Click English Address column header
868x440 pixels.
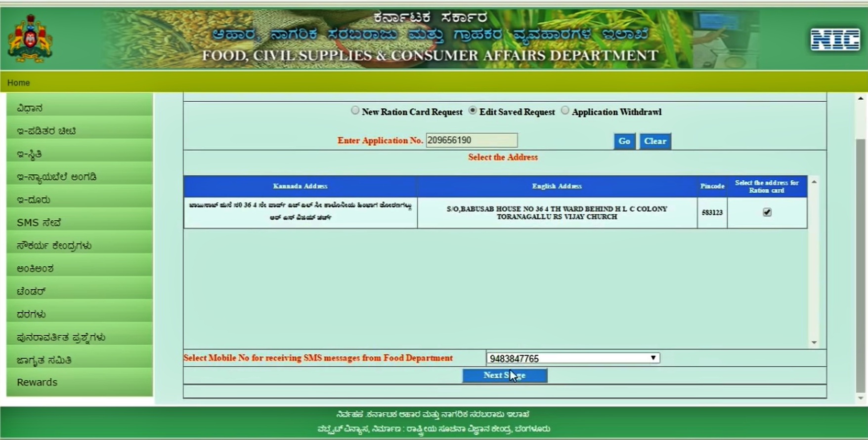[557, 186]
